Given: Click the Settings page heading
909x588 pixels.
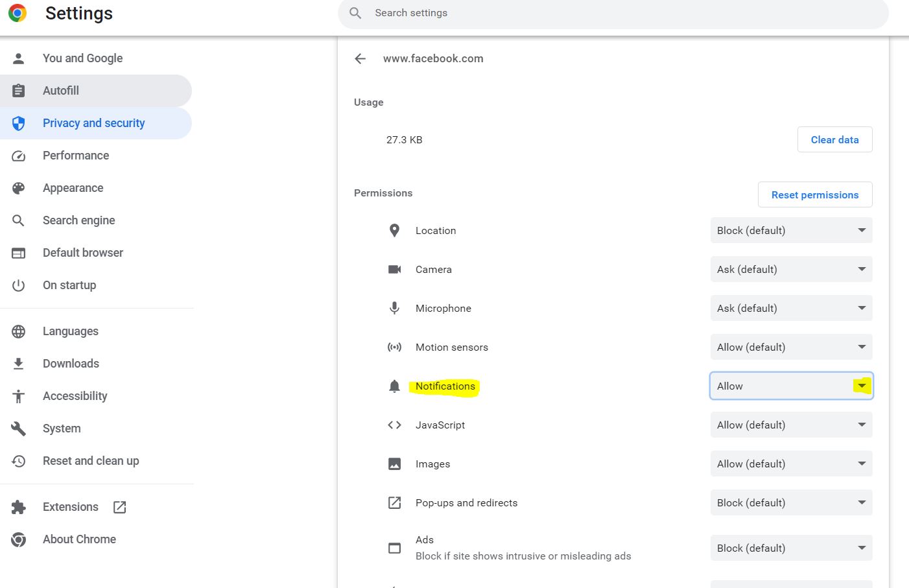Looking at the screenshot, I should point(79,13).
